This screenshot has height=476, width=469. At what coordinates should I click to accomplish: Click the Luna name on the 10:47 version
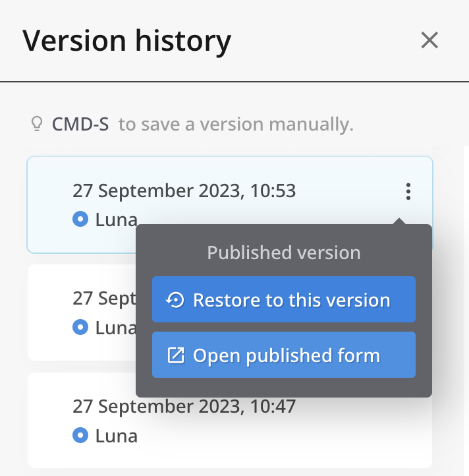(116, 435)
